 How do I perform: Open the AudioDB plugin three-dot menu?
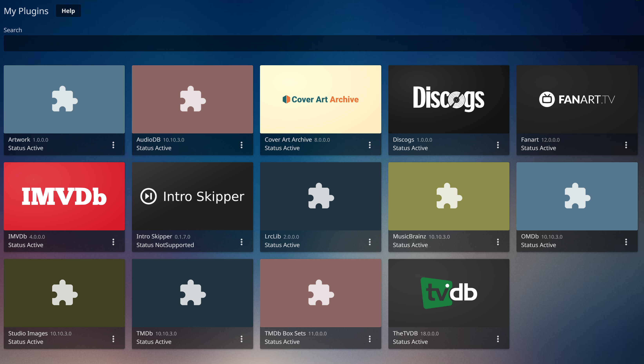242,145
